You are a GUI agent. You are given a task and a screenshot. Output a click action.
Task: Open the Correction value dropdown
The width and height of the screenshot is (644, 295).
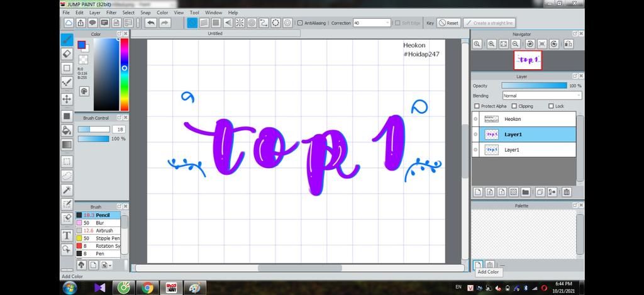[387, 23]
